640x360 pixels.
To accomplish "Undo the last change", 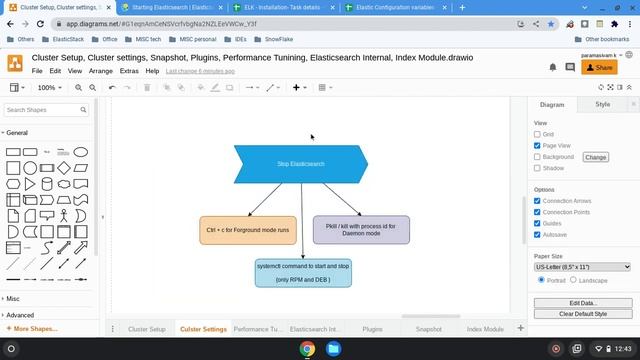I will 112,88.
